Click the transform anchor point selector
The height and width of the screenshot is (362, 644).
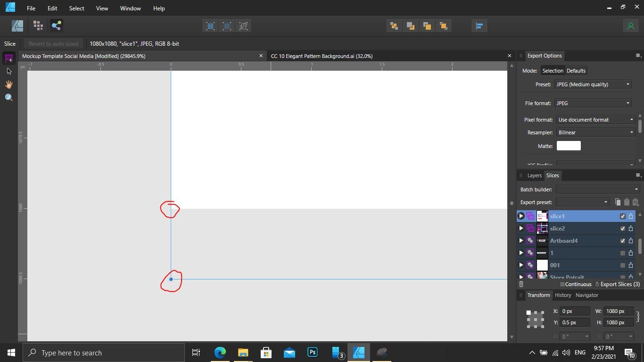tap(535, 319)
